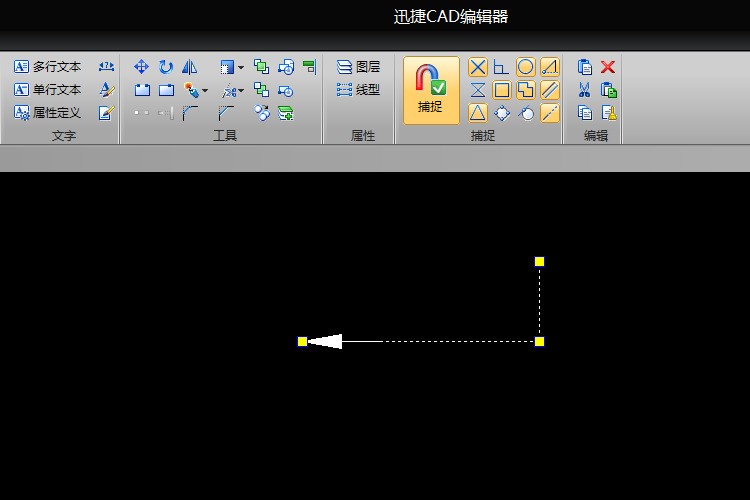Image resolution: width=750 pixels, height=500 pixels.
Task: Choose the Mirror tool icon
Action: (x=190, y=67)
